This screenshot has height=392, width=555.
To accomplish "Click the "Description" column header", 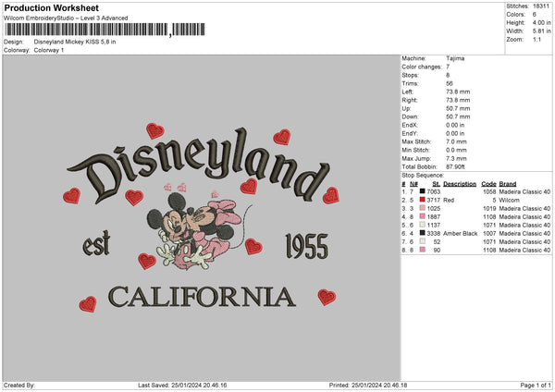I will 460,184.
